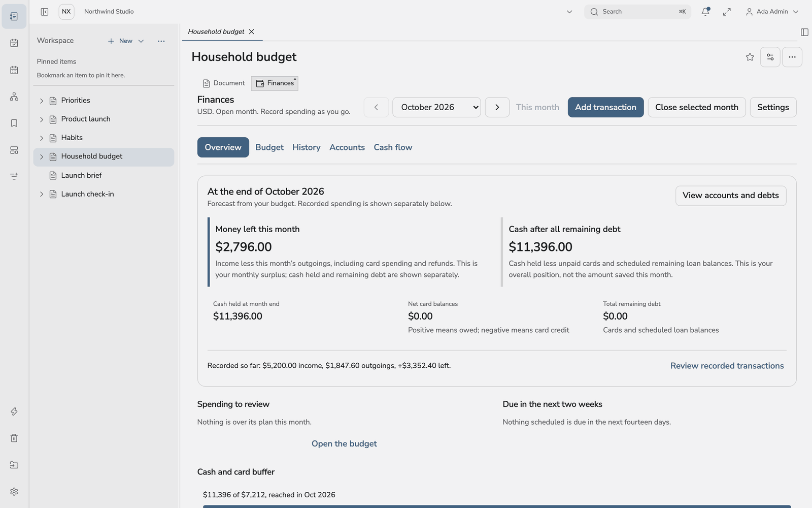The image size is (812, 508).
Task: Open the filter-sparkle icon in left rail
Action: click(14, 176)
